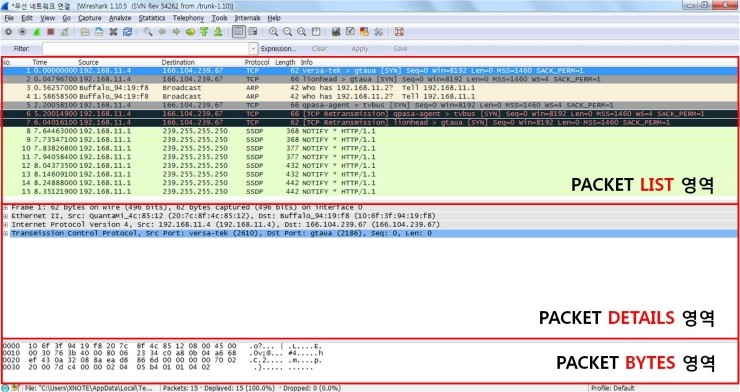Open the filter history dropdown
This screenshot has width=740, height=392.
click(x=253, y=49)
